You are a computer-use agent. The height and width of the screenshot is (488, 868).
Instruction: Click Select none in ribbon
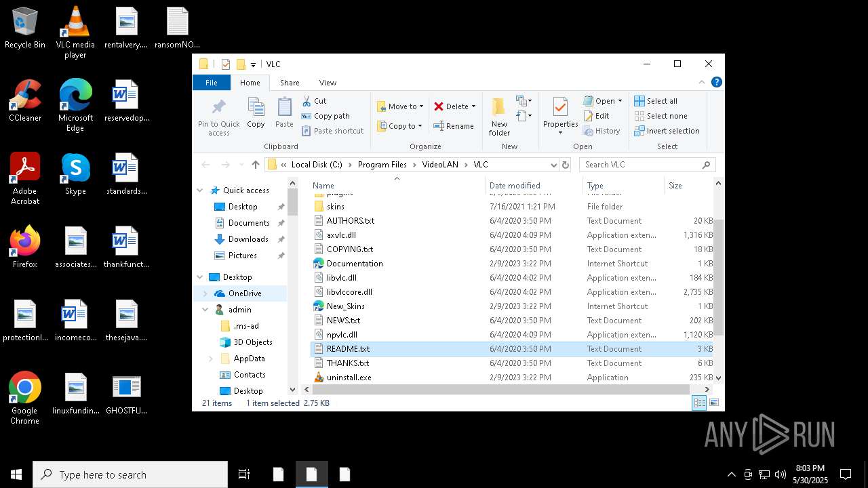pos(660,116)
